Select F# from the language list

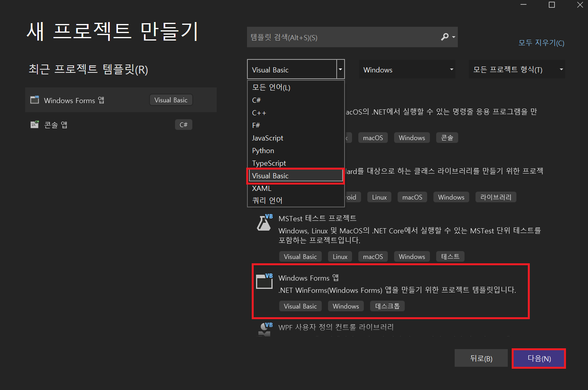[296, 125]
